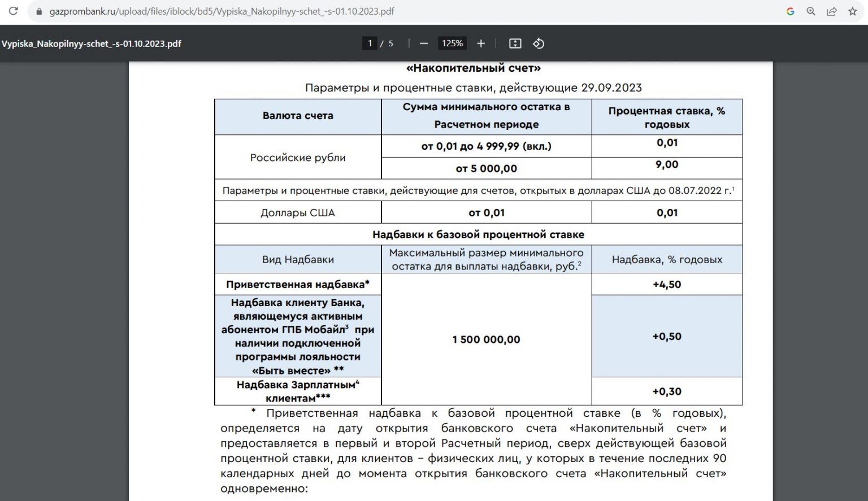Select the "Российские рубли" cell

point(298,157)
